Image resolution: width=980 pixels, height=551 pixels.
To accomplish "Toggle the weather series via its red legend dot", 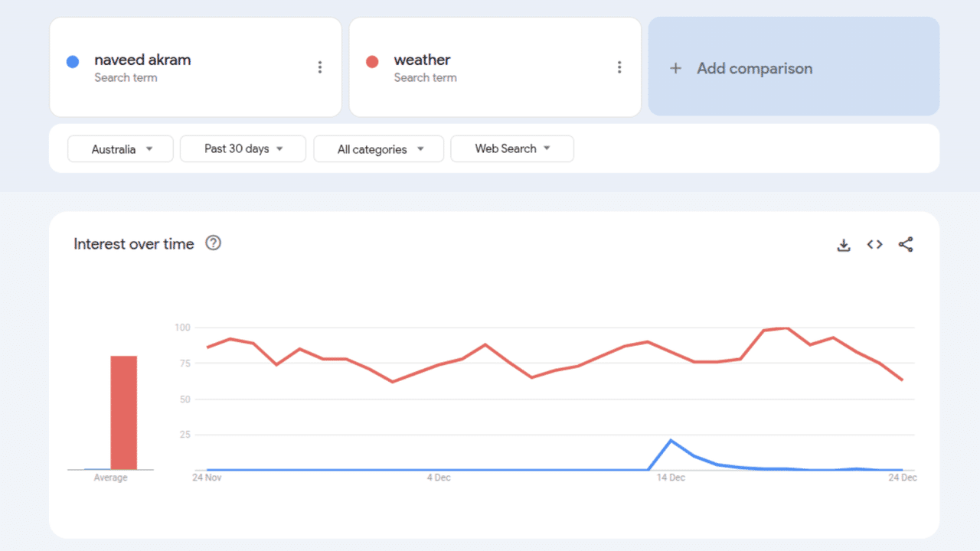I will click(372, 60).
